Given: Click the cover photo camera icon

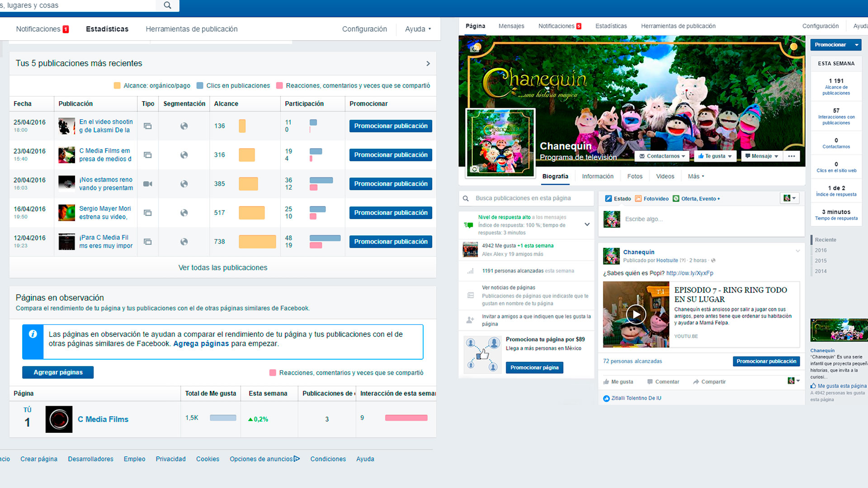Looking at the screenshot, I should tap(474, 48).
